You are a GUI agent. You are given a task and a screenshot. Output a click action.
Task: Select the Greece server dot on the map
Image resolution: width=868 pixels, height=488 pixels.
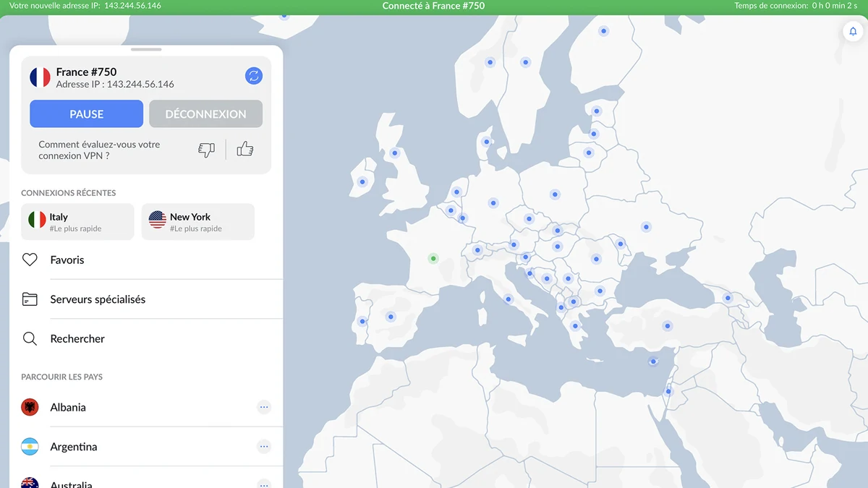(576, 326)
